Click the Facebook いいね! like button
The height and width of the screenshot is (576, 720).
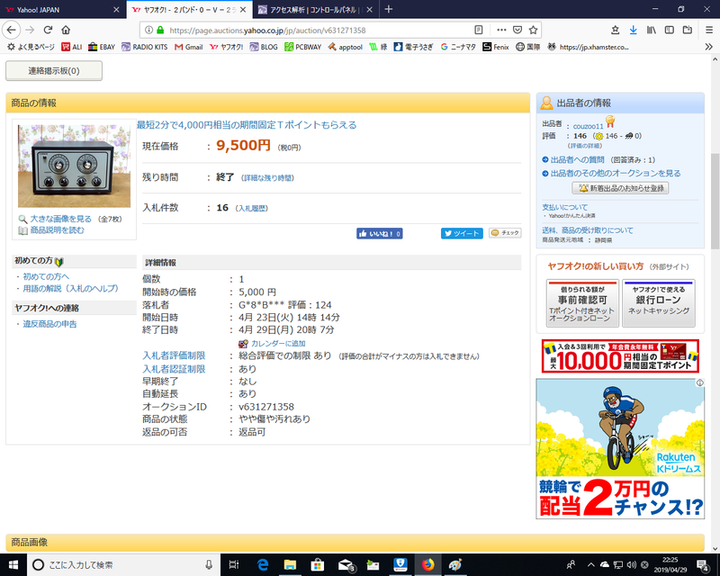380,233
